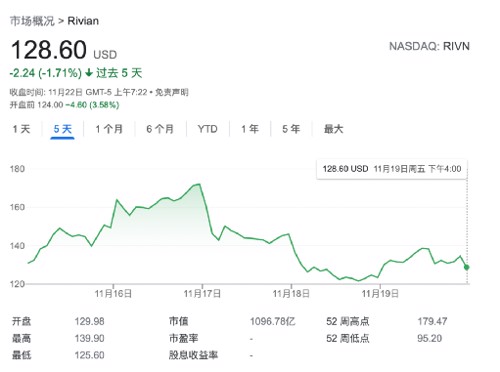Click the 11月18日 axis label

291,294
